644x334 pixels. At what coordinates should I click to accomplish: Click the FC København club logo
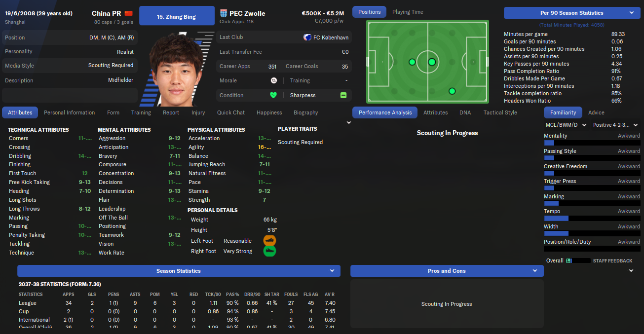pyautogui.click(x=308, y=37)
